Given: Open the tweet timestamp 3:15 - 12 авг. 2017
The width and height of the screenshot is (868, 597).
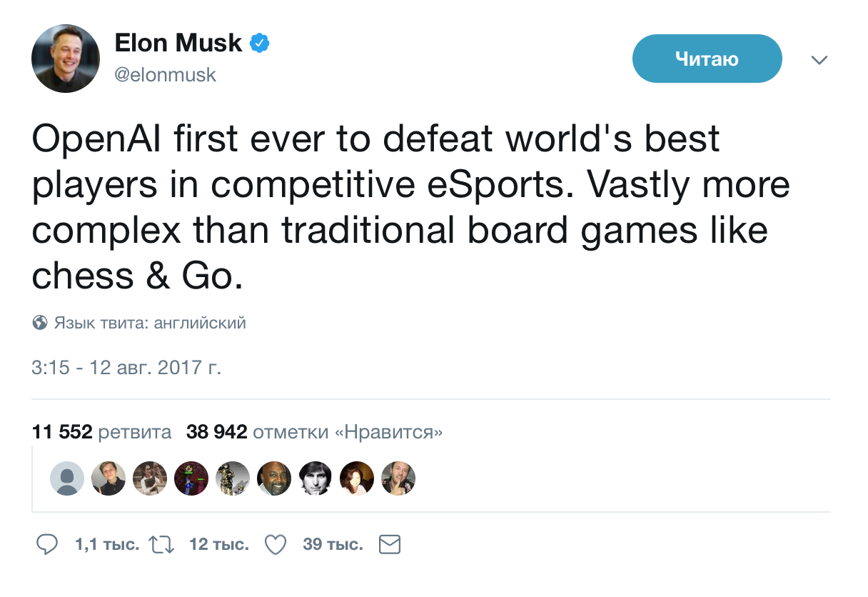Looking at the screenshot, I should coord(126,368).
